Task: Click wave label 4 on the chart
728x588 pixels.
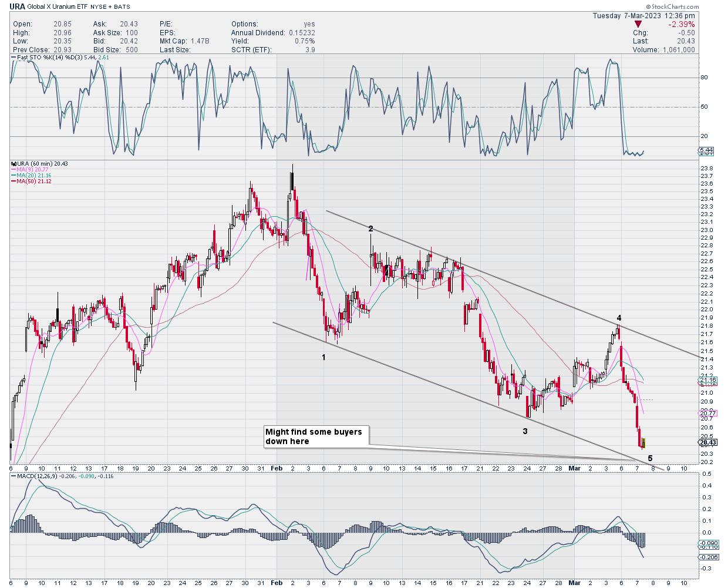Action: [x=619, y=318]
